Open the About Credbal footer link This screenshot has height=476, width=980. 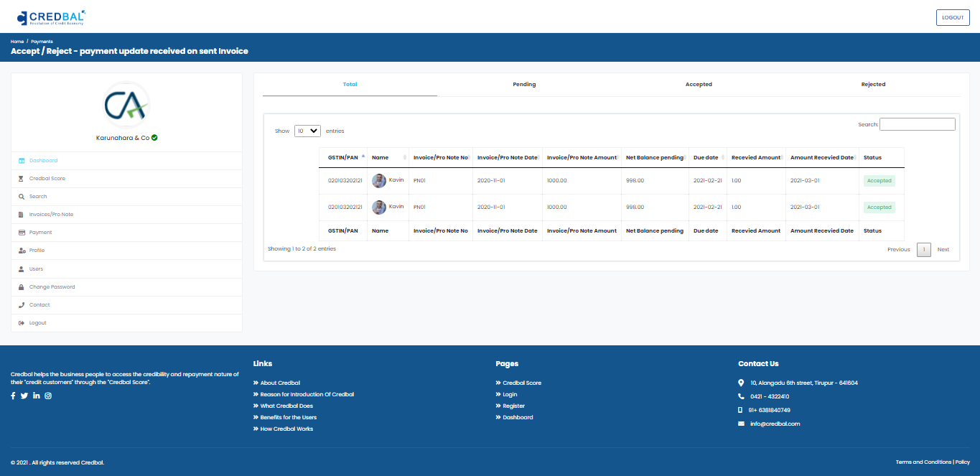pos(280,383)
